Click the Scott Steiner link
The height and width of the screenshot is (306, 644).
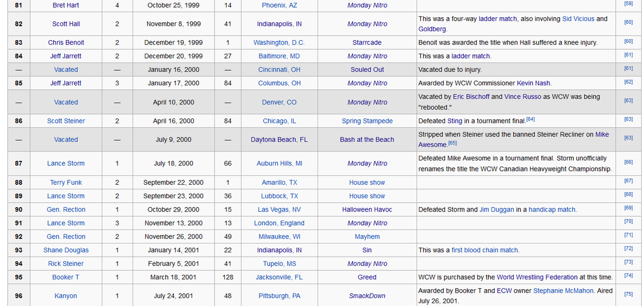tap(66, 121)
